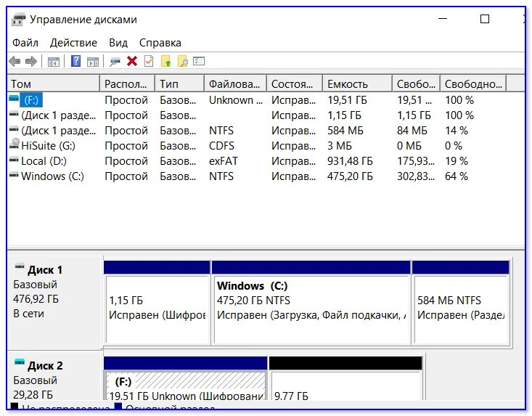
Task: Sort by the Файлова... column header
Action: pyautogui.click(x=235, y=83)
